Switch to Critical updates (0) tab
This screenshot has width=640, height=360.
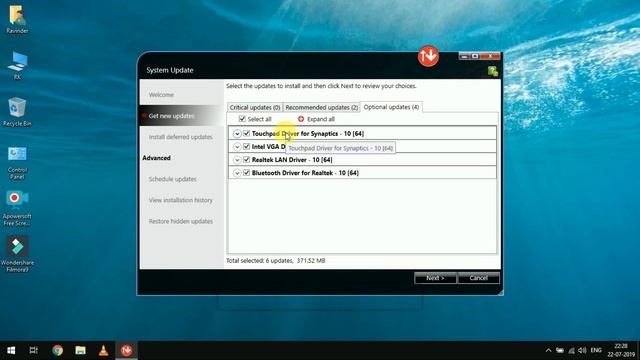click(255, 107)
